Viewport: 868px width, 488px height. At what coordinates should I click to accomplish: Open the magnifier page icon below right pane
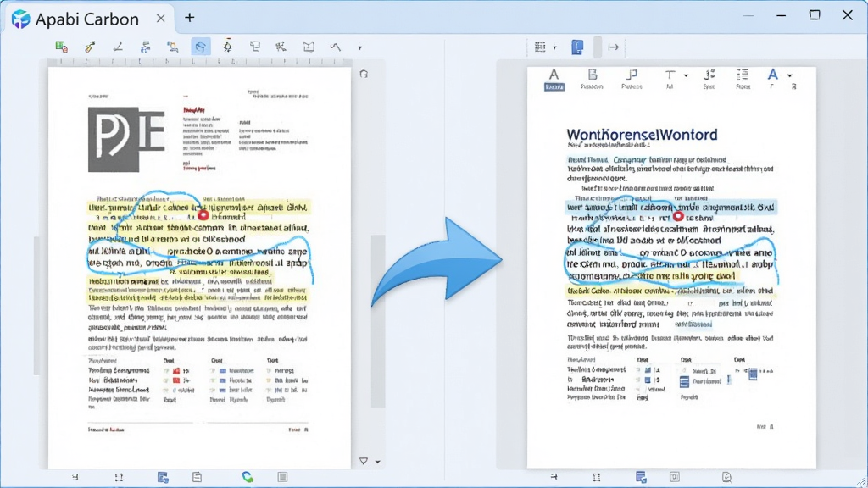click(x=726, y=477)
